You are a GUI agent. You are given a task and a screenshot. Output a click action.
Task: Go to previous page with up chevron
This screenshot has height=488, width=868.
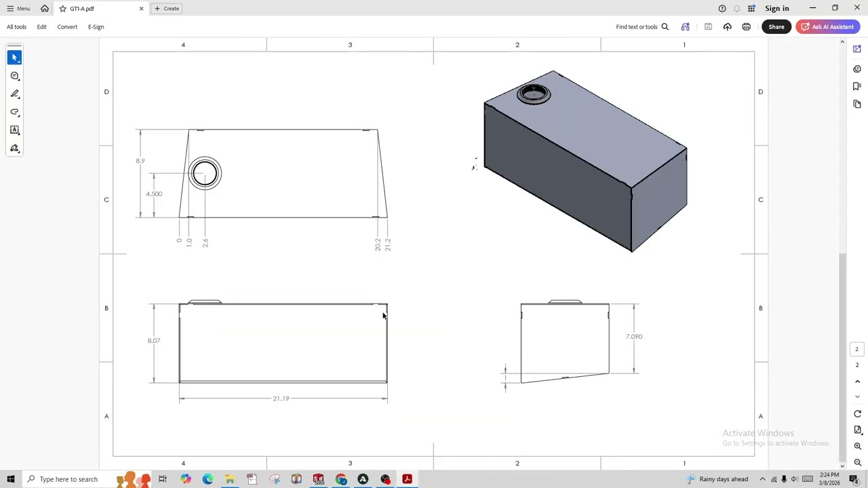point(857,382)
